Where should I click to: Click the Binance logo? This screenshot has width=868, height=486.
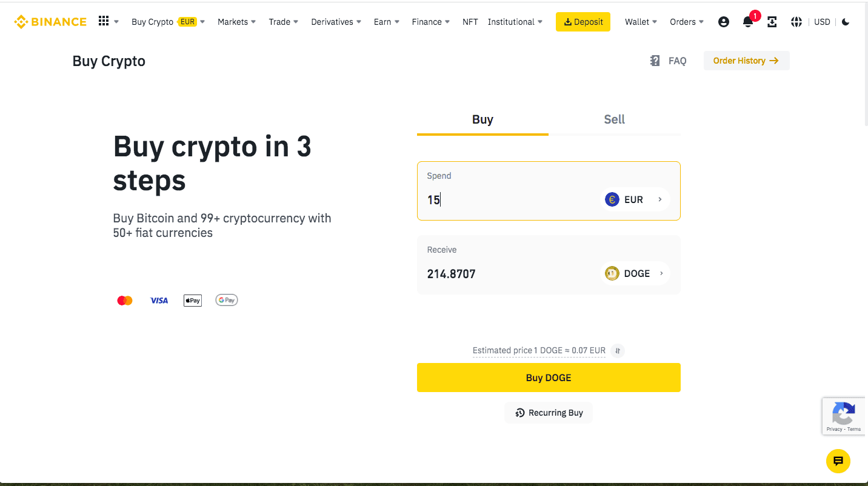(x=50, y=21)
